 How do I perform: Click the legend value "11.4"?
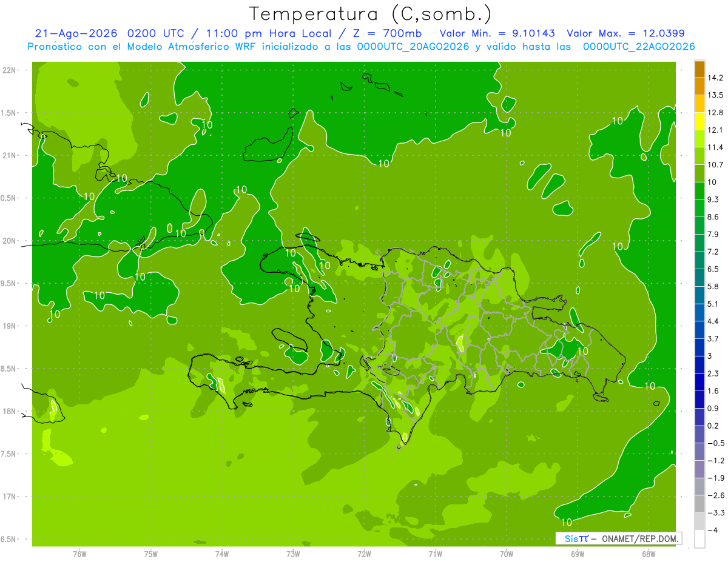(716, 147)
